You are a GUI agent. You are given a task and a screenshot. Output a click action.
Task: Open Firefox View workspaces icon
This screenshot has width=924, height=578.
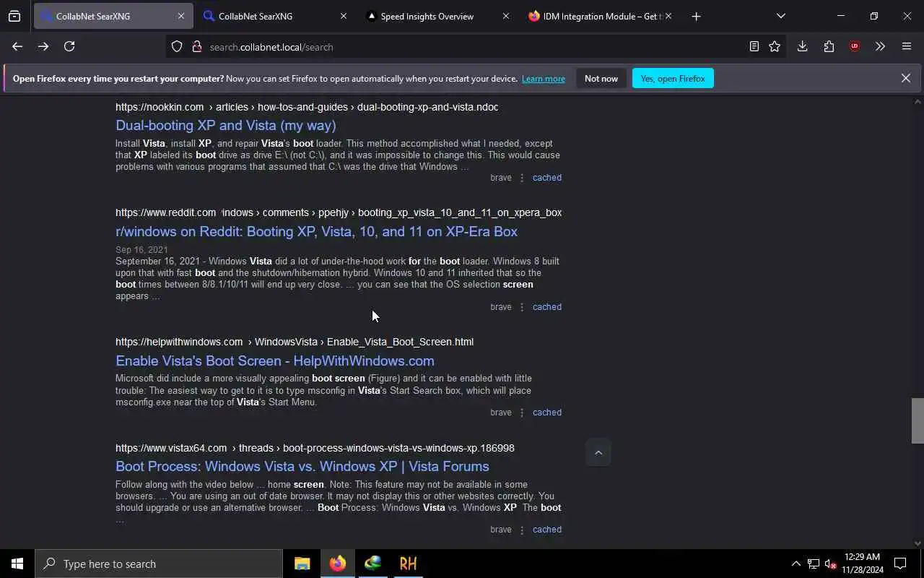14,16
